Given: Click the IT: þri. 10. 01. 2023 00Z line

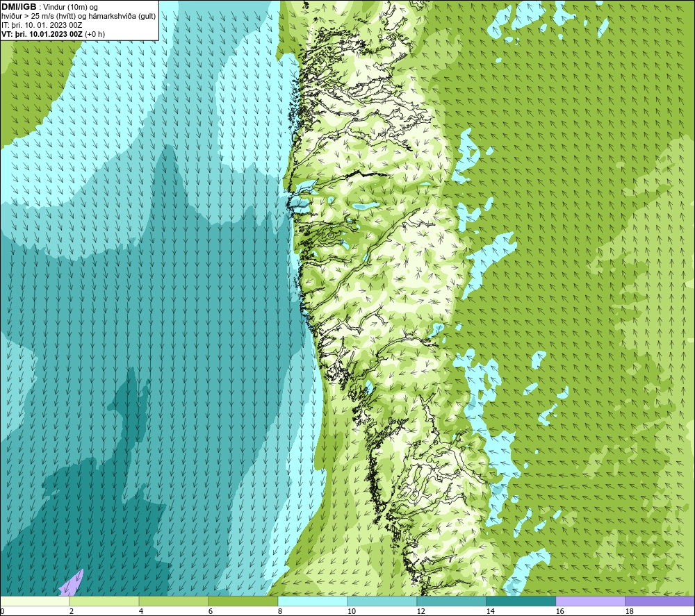Looking at the screenshot, I should 42,25.
